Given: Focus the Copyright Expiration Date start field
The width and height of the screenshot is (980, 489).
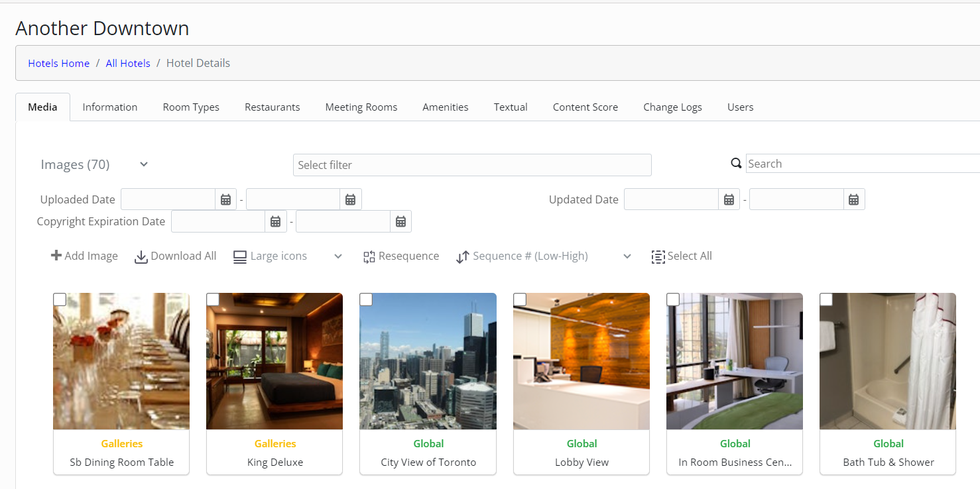Looking at the screenshot, I should tap(218, 221).
